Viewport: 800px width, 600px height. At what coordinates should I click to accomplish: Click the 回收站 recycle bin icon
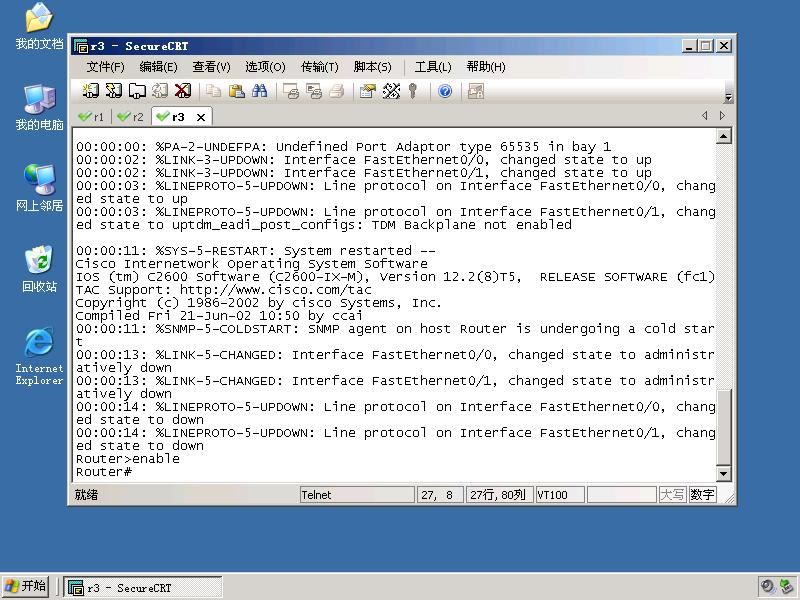point(39,269)
